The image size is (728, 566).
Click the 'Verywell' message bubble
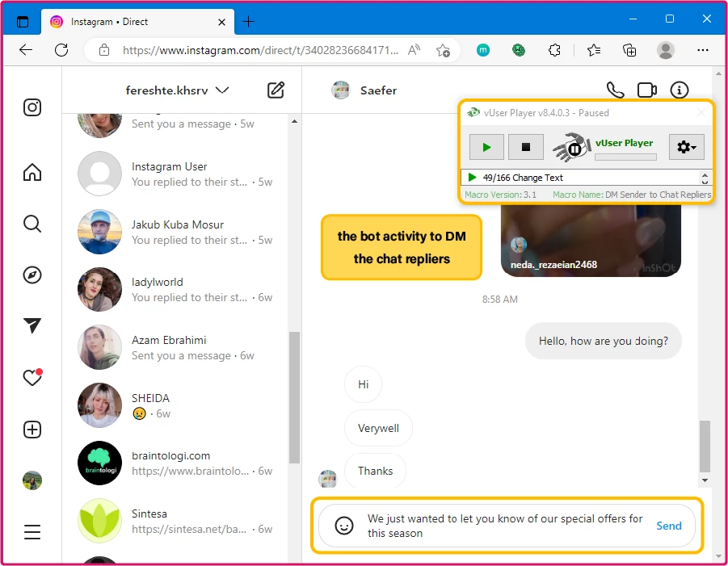(378, 428)
